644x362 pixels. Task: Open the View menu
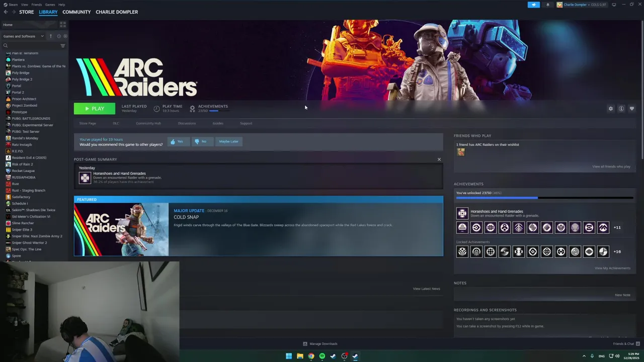click(24, 5)
